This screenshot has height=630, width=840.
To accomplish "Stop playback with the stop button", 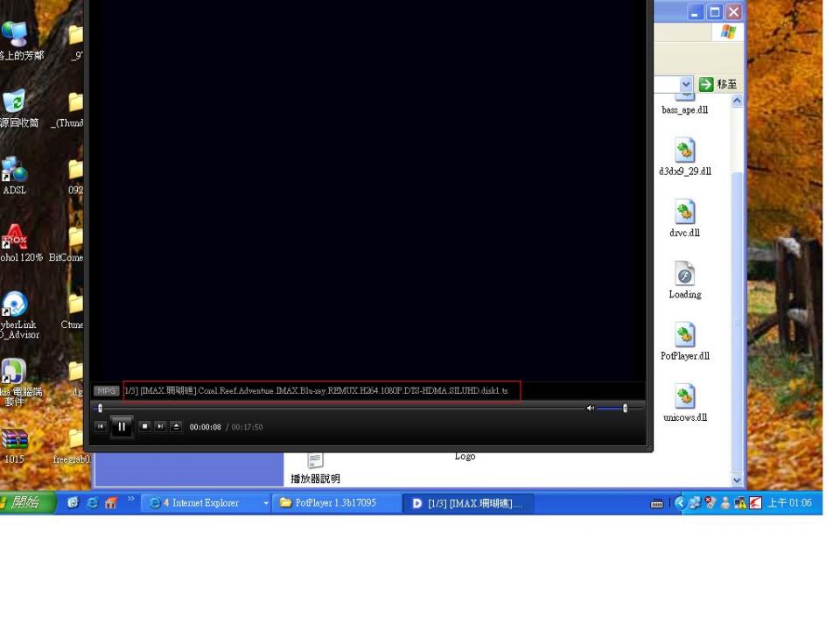I will (x=144, y=426).
